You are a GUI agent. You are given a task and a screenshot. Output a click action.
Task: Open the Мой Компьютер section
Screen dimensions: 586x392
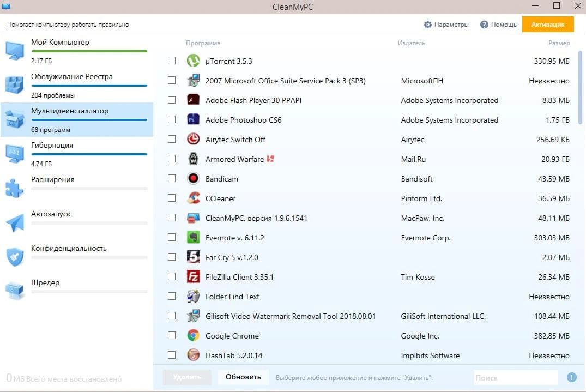pyautogui.click(x=77, y=51)
